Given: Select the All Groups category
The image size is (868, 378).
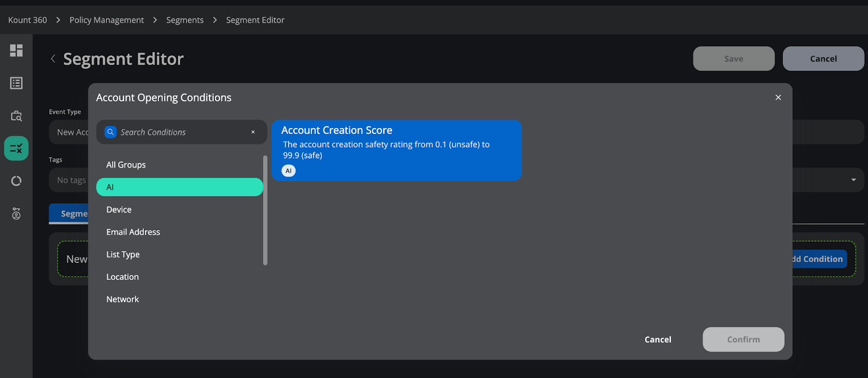Looking at the screenshot, I should point(126,165).
